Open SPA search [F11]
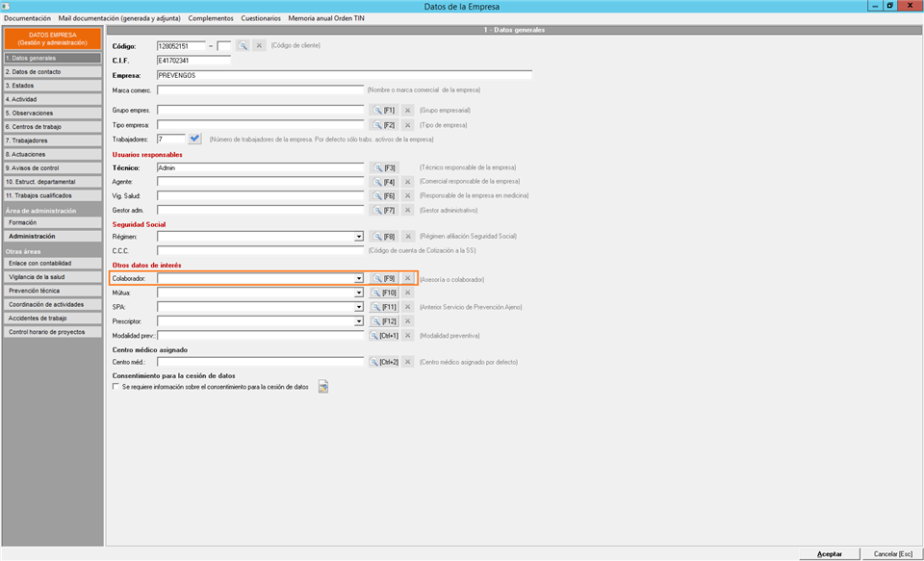This screenshot has height=561, width=924. [x=384, y=307]
